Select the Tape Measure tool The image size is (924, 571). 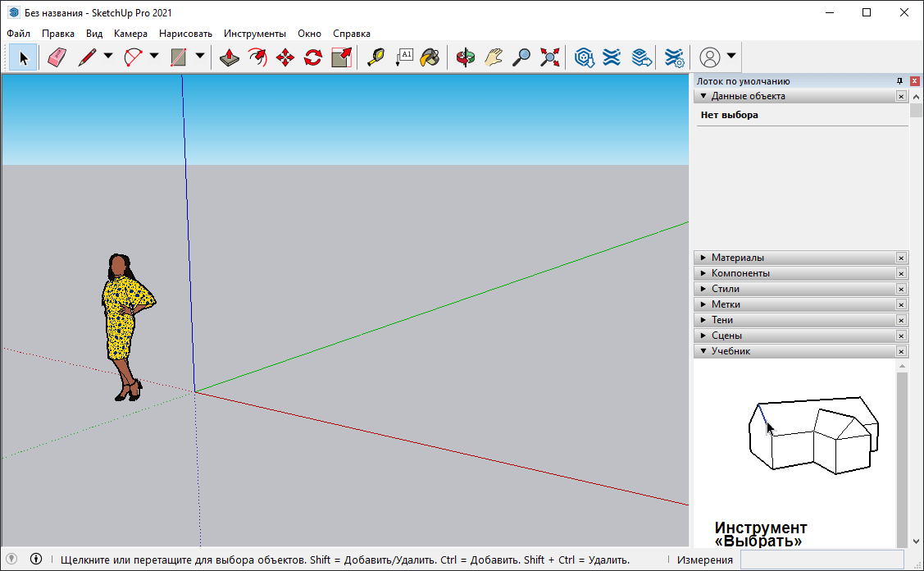click(376, 57)
